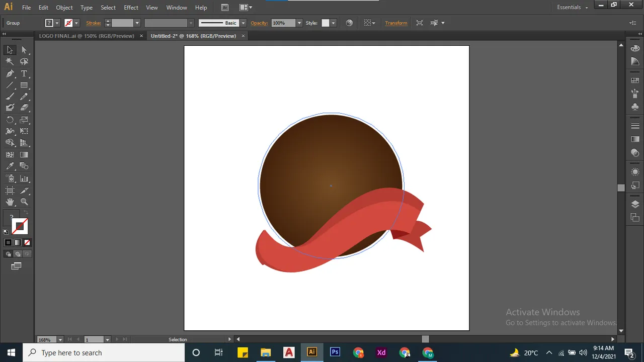Activate the Rotate tool
Viewport: 644px width, 362px height.
tap(10, 120)
